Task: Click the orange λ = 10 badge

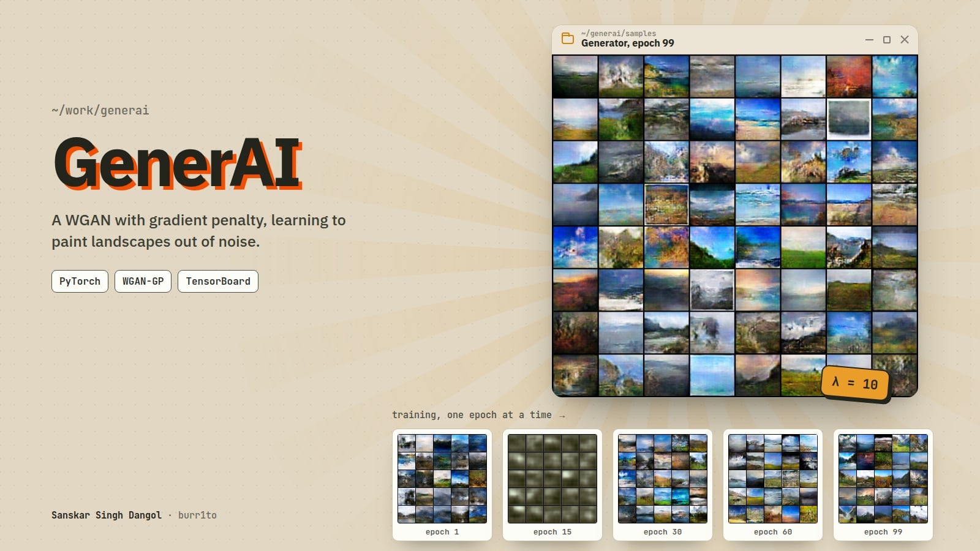Action: click(855, 383)
